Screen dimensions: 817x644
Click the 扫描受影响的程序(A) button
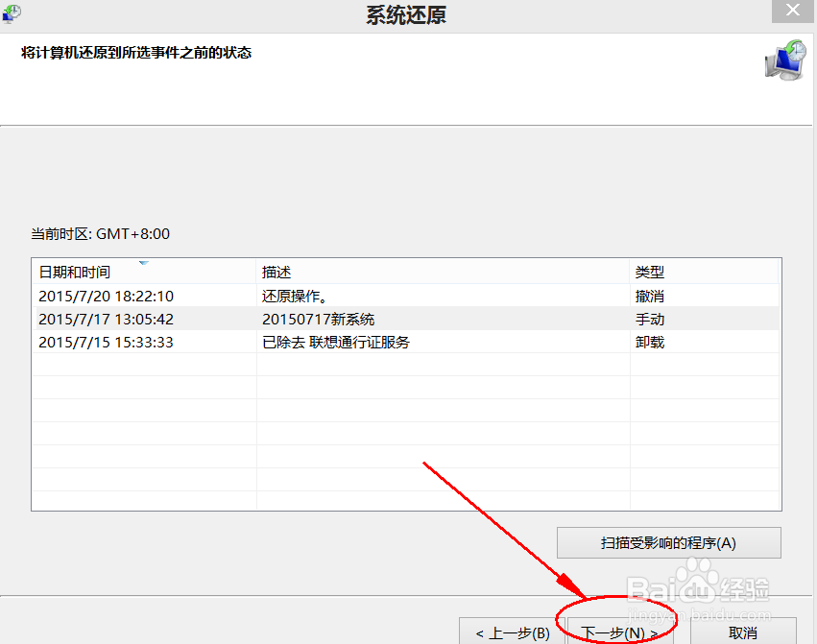point(668,542)
